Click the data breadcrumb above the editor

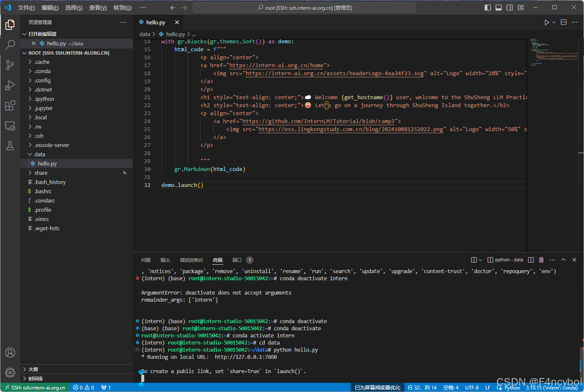coord(145,34)
